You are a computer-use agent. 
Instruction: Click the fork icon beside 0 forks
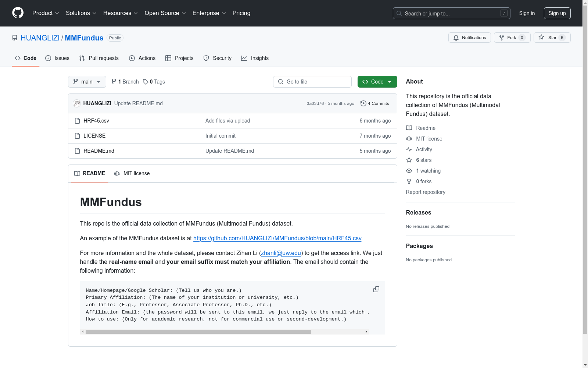(409, 181)
